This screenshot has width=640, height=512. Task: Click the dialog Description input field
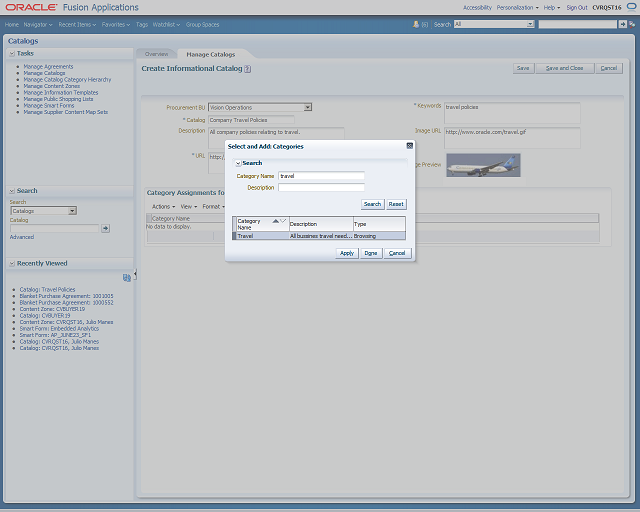pos(321,187)
